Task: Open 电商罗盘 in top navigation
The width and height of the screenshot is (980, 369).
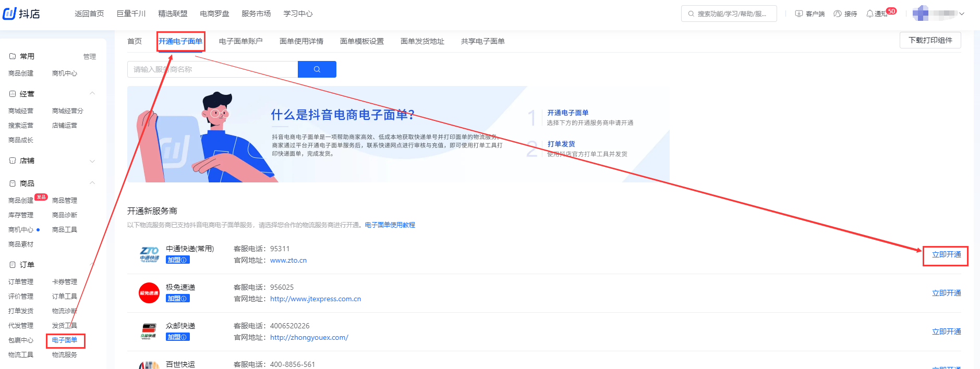Action: 214,14
